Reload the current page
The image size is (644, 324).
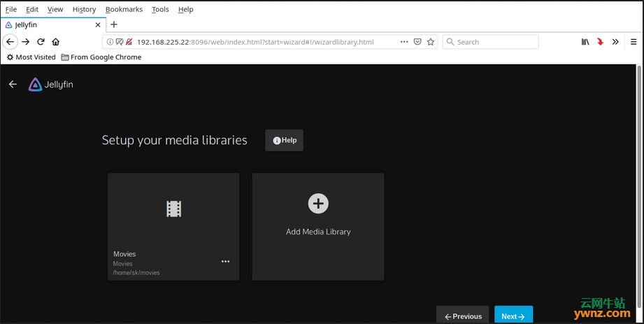41,41
